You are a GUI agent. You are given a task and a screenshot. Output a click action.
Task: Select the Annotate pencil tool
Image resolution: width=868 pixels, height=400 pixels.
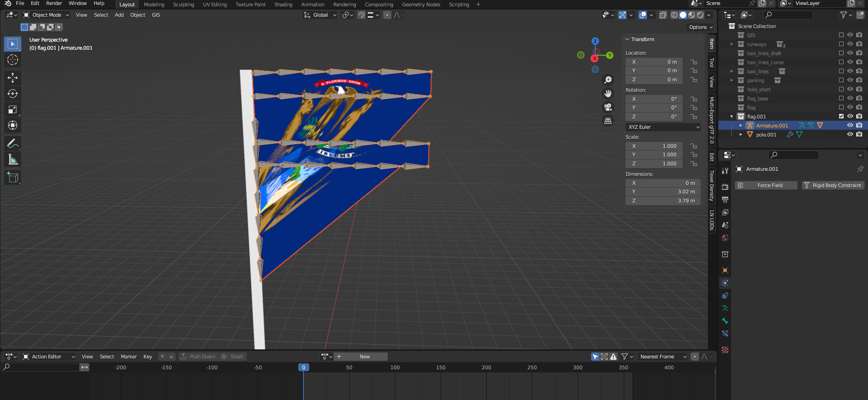pyautogui.click(x=13, y=144)
